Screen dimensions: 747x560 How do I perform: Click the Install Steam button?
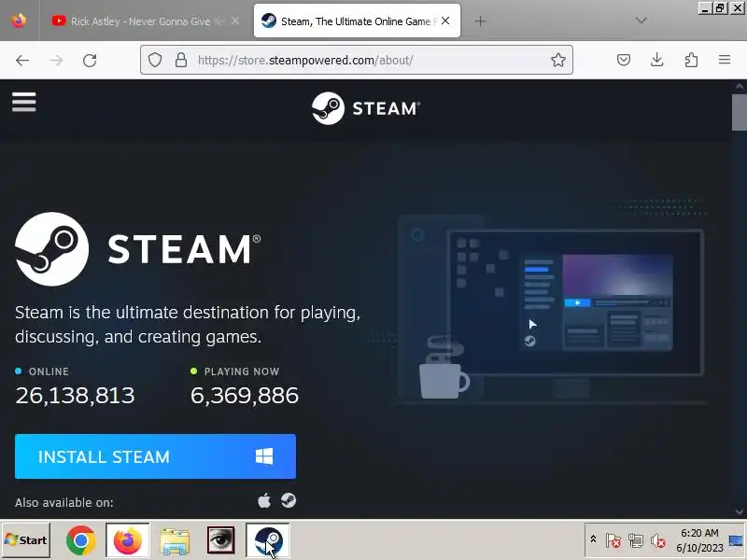point(155,456)
